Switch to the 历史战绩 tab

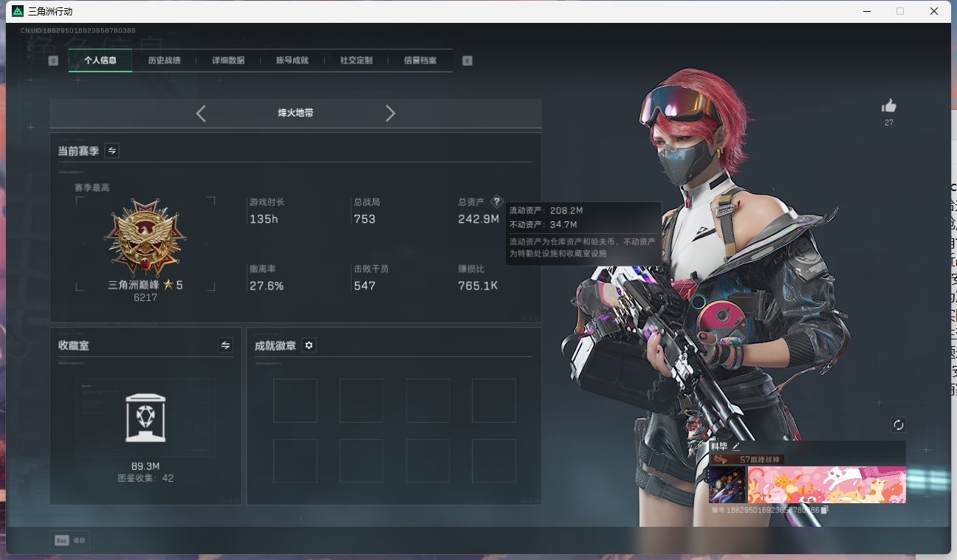point(164,61)
